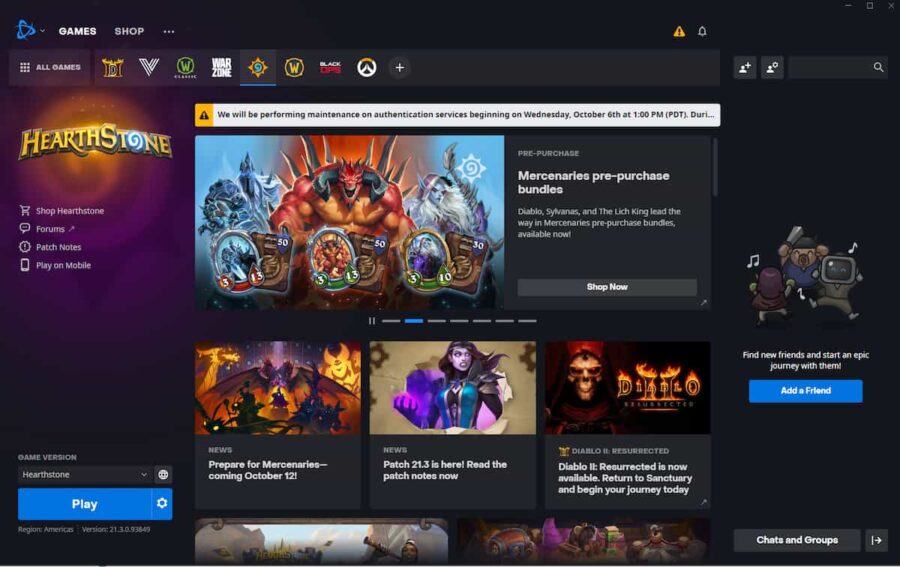The image size is (900, 567).
Task: Open the Hearthstone Forums link
Action: [47, 228]
